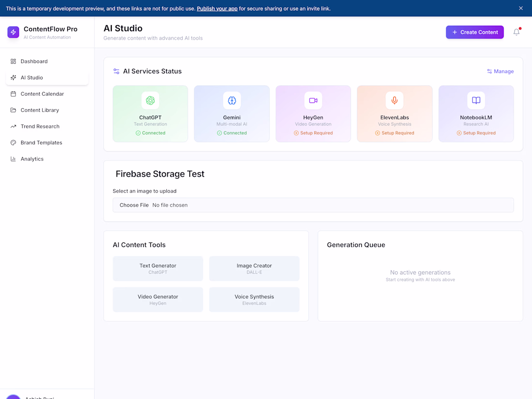Click the Select an image to upload label

(145, 191)
